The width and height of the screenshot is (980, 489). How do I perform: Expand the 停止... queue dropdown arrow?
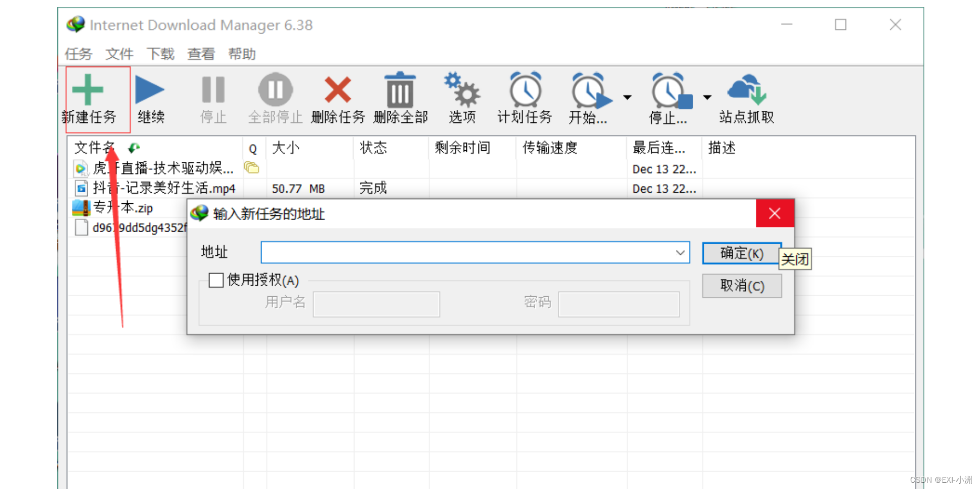707,97
